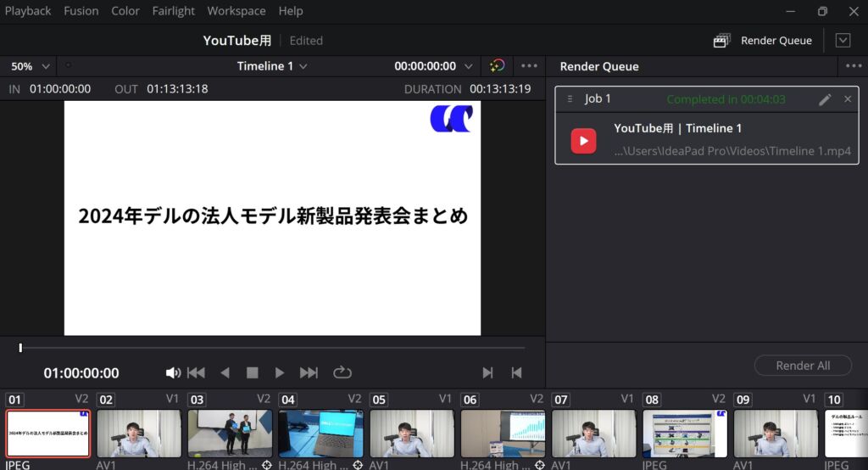Jump to the last frame button
This screenshot has height=470, width=868.
pos(309,372)
